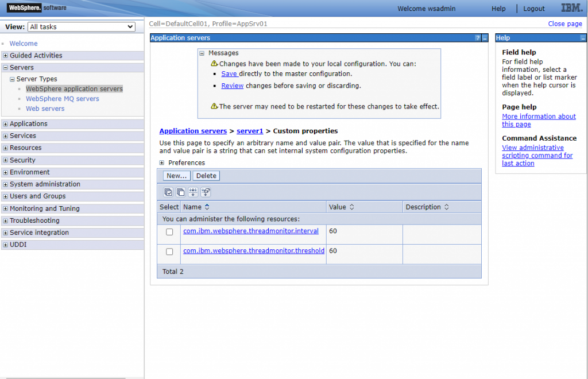This screenshot has height=379, width=588.
Task: Click the Clear Filter Value toolbar icon
Action: pos(206,192)
